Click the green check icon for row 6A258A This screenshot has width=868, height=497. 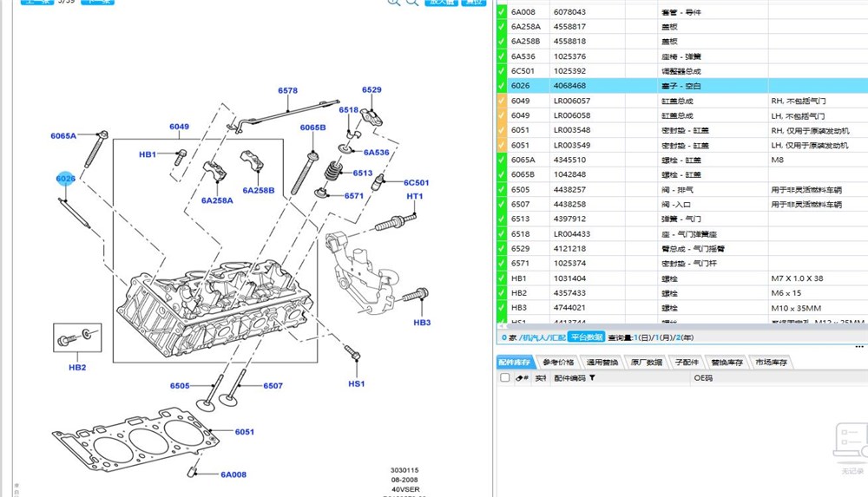(502, 27)
